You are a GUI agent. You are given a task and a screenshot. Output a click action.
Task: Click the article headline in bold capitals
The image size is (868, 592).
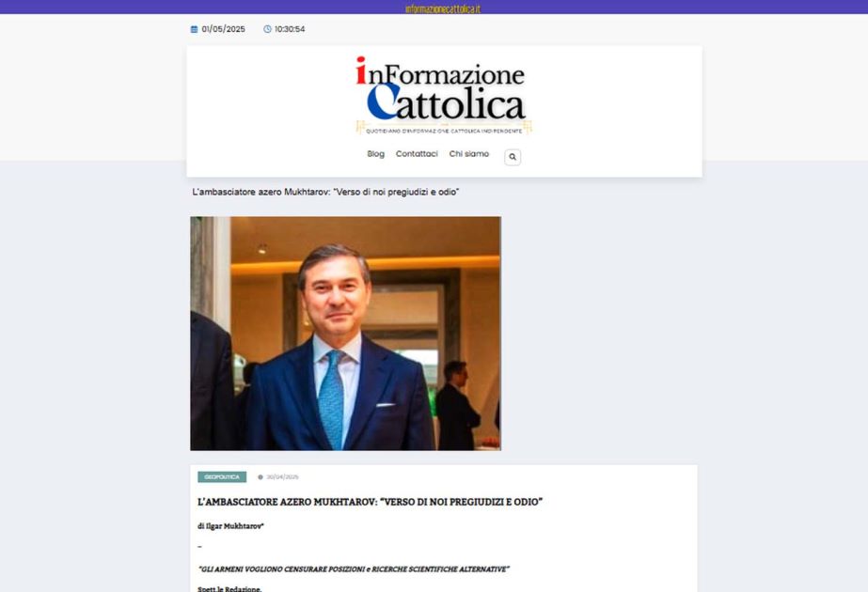click(x=370, y=502)
